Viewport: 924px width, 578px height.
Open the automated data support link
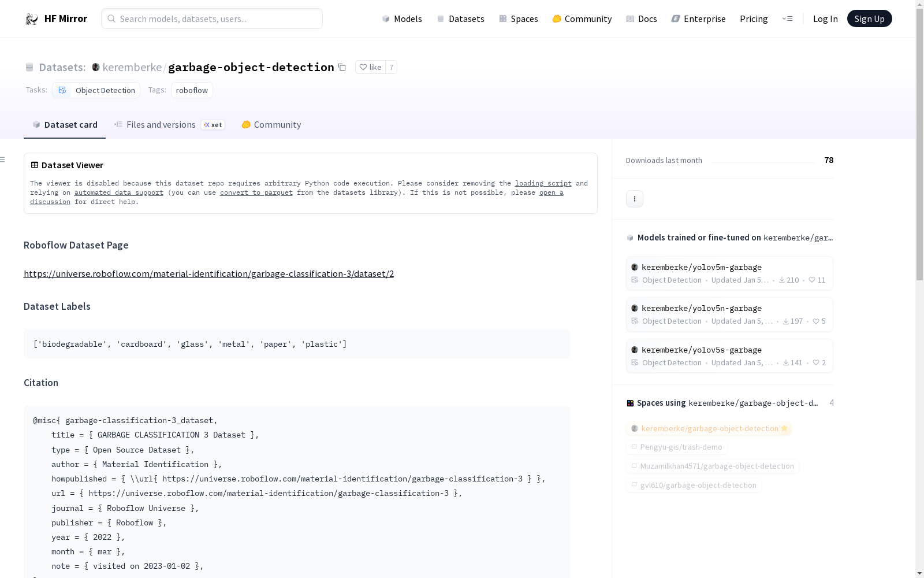pos(119,192)
